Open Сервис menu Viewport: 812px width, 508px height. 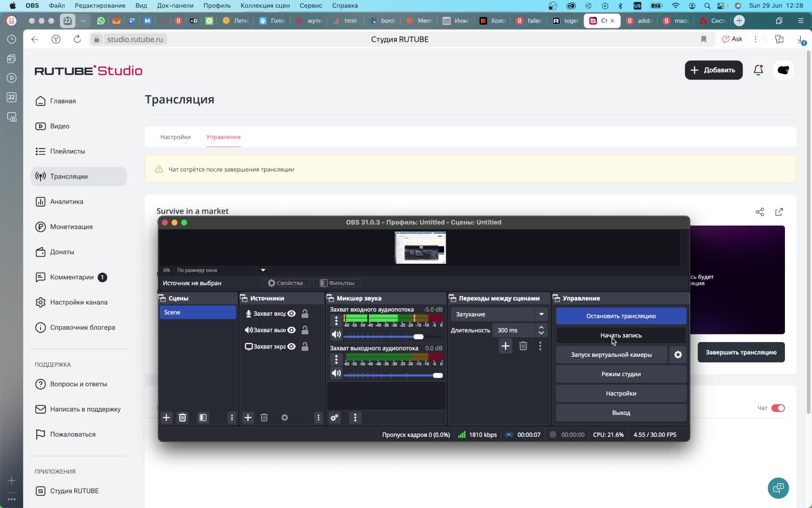(x=311, y=6)
